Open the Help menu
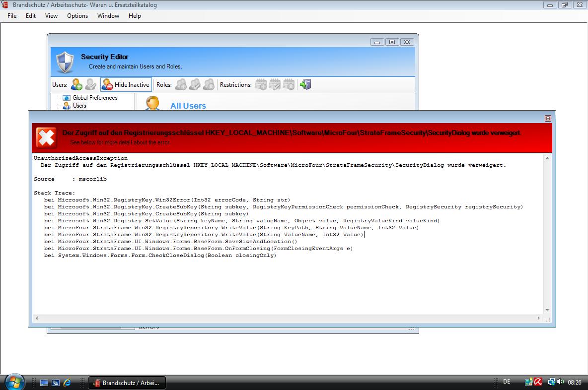The width and height of the screenshot is (588, 390). [135, 15]
